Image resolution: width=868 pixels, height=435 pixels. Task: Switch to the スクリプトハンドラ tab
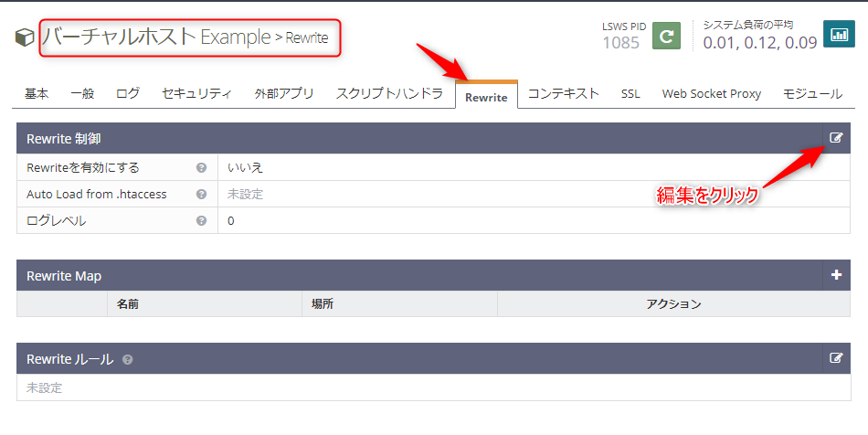[x=389, y=93]
